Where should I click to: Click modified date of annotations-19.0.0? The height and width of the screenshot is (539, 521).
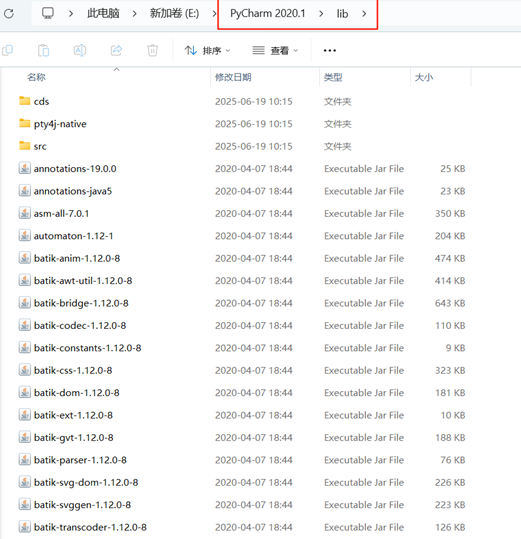[x=254, y=169]
